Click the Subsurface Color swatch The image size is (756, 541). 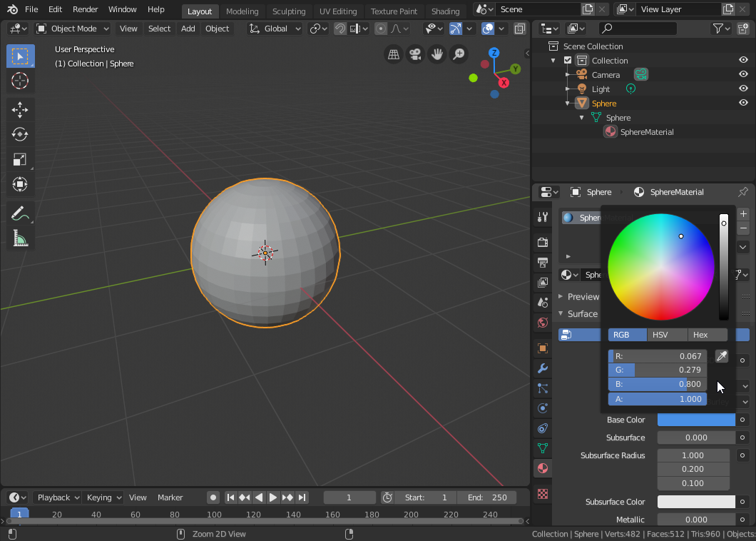[696, 502]
